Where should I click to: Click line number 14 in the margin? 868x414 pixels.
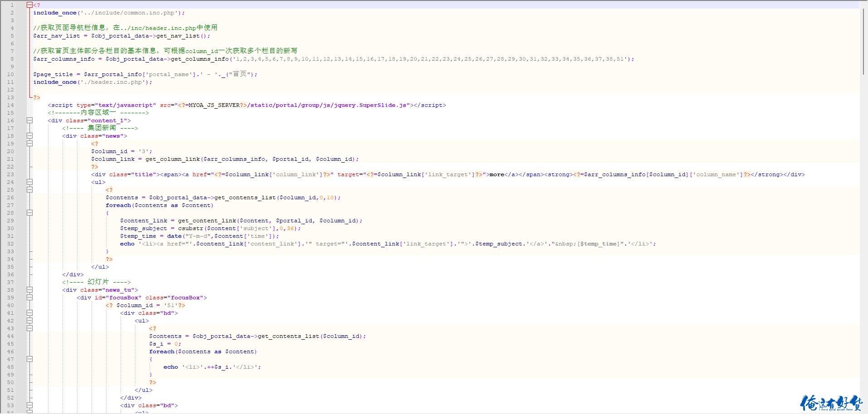pyautogui.click(x=10, y=105)
